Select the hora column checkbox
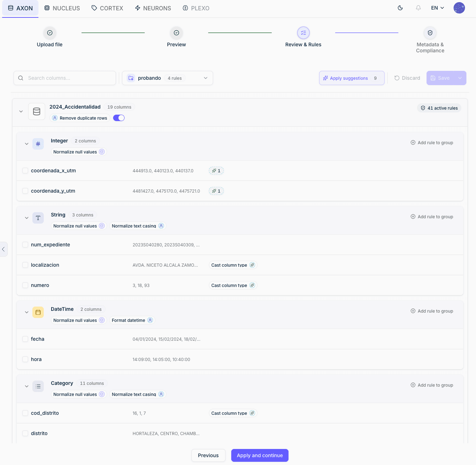Screen dimensions: 476x465 (x=25, y=359)
